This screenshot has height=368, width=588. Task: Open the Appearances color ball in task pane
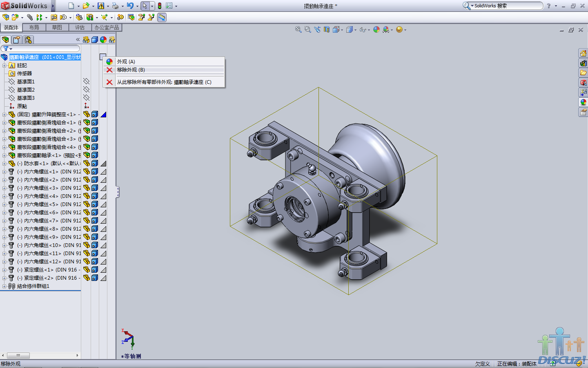(583, 102)
